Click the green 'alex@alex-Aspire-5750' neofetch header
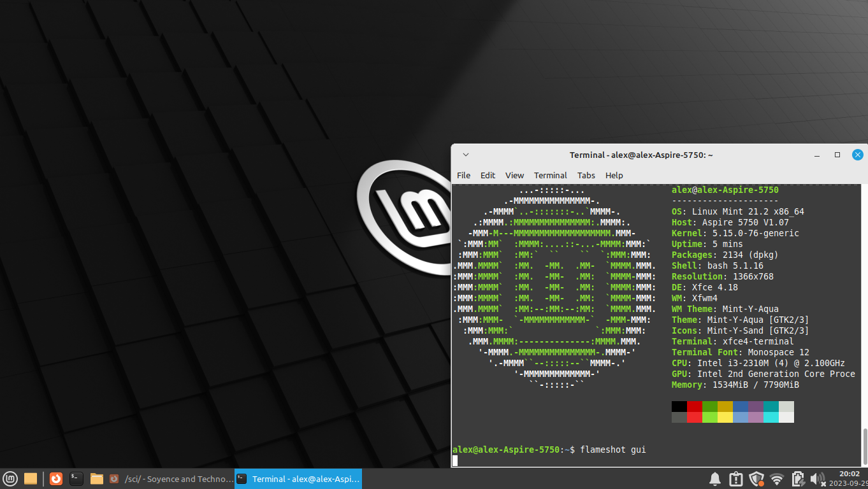The image size is (868, 489). pyautogui.click(x=725, y=190)
